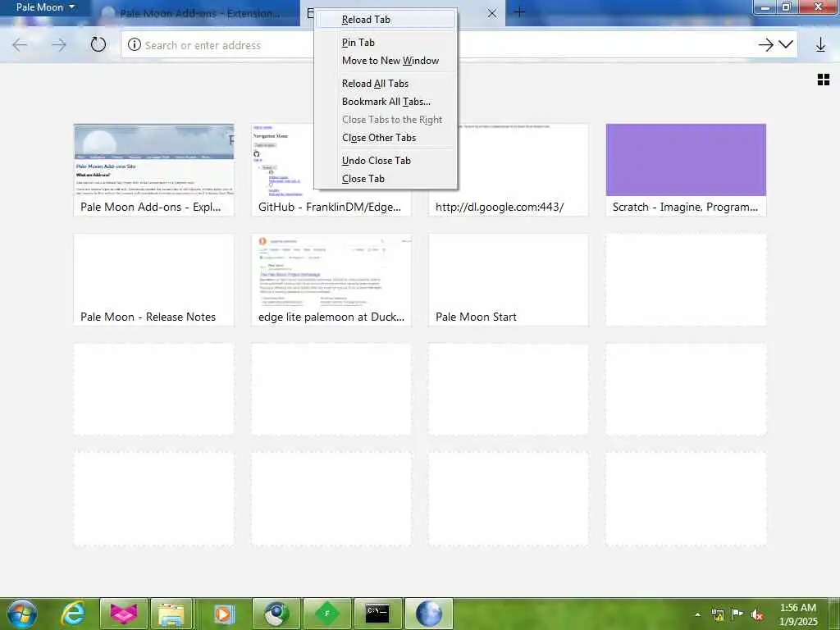Open the Downloads arrow button

coord(820,45)
